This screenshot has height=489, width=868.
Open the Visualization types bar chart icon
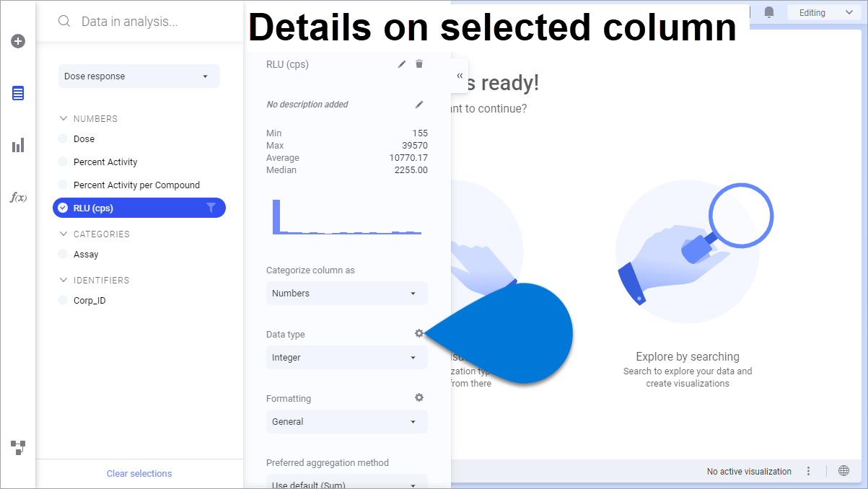click(x=18, y=145)
